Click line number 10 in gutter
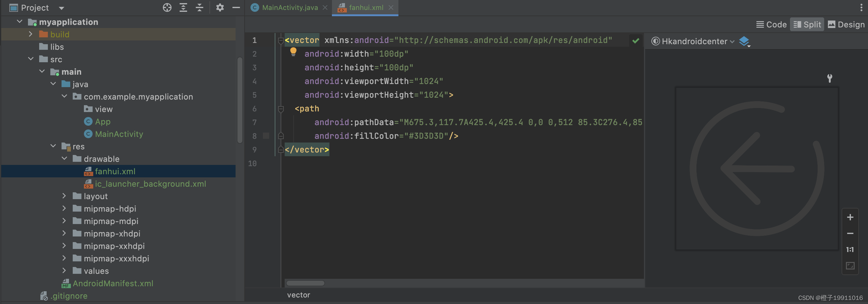This screenshot has width=868, height=304. coord(252,163)
